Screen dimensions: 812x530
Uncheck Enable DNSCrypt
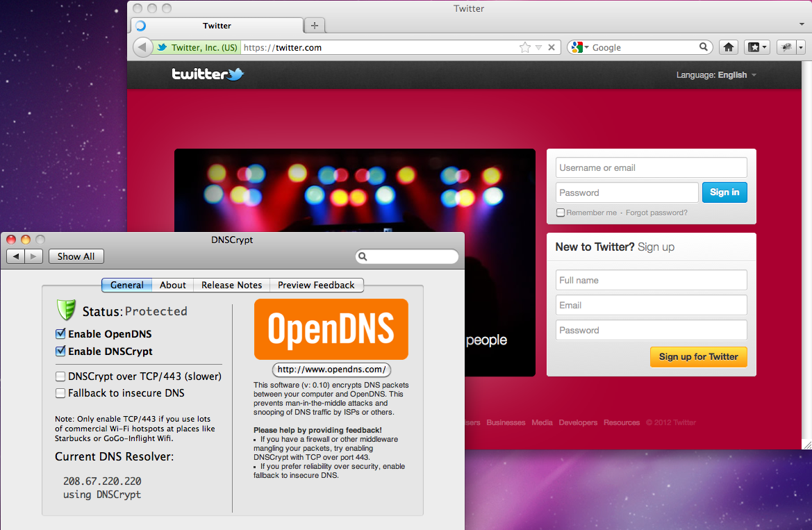(x=61, y=351)
